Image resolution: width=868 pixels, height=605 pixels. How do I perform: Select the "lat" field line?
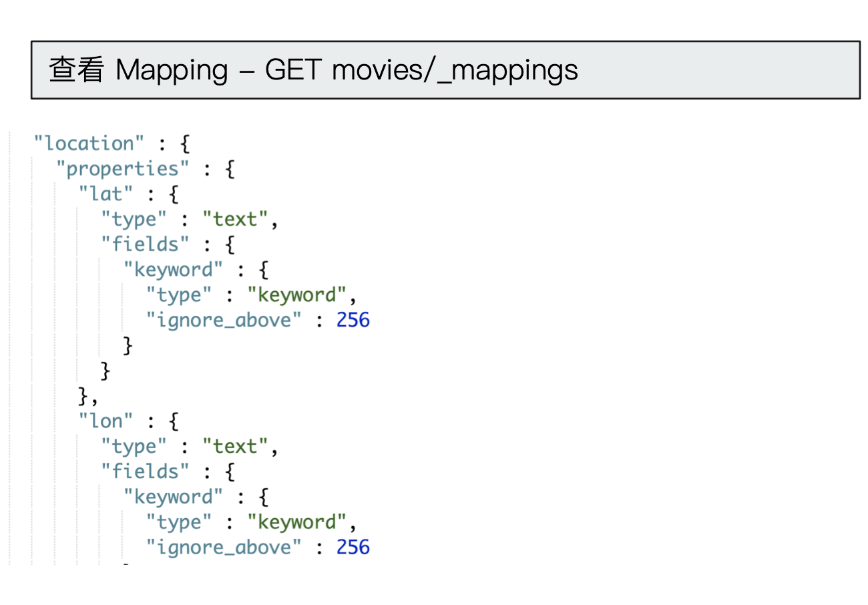tap(129, 194)
